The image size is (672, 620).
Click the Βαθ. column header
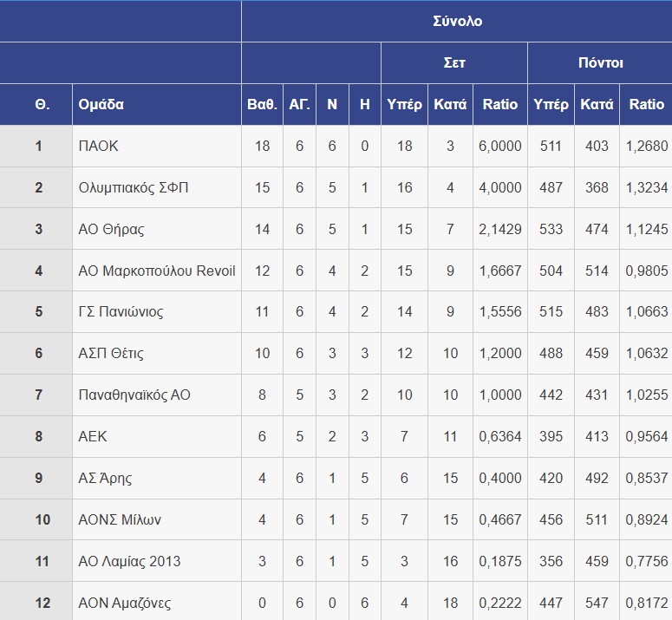[262, 104]
